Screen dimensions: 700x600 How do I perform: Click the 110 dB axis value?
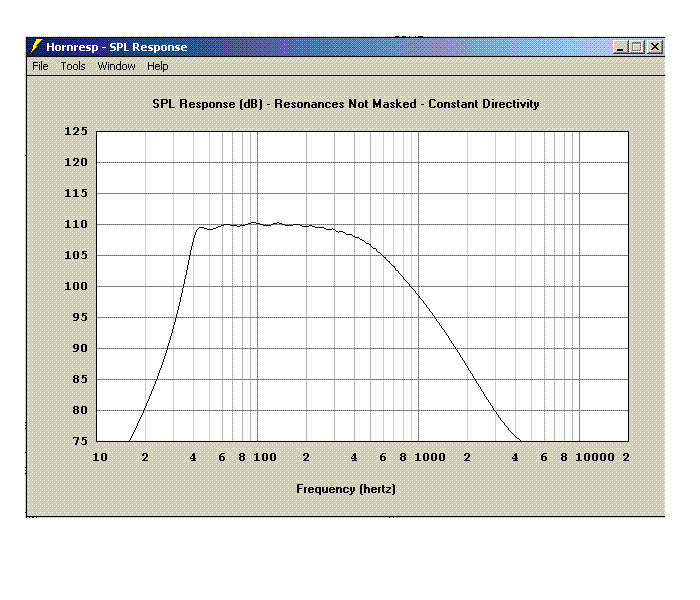click(x=76, y=225)
